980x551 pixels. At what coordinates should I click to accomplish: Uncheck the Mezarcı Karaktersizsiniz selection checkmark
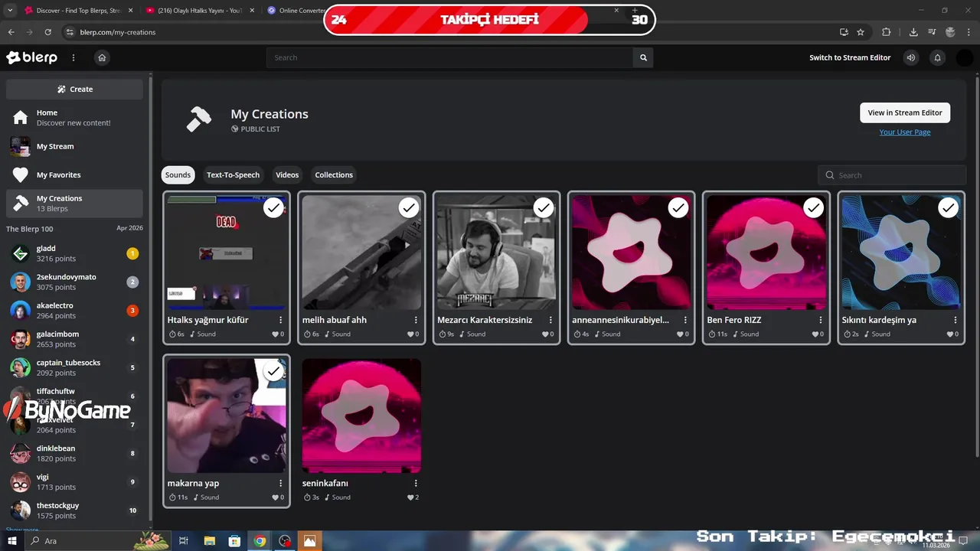[x=543, y=208]
